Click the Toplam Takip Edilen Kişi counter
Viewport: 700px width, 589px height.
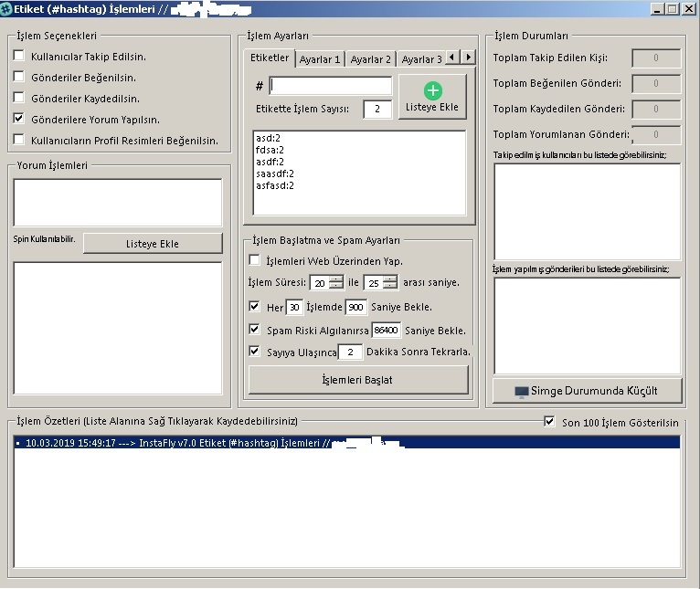click(656, 58)
